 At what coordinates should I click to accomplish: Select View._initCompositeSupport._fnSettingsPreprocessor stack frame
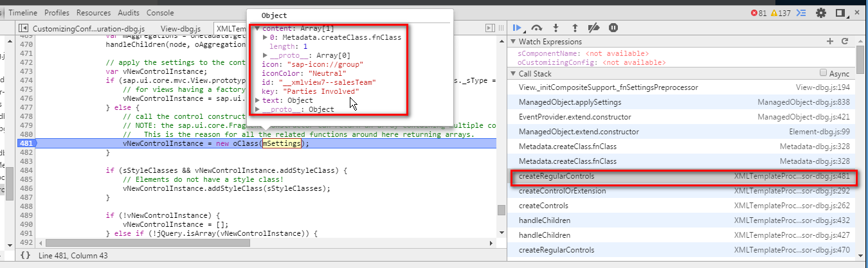coord(682,87)
